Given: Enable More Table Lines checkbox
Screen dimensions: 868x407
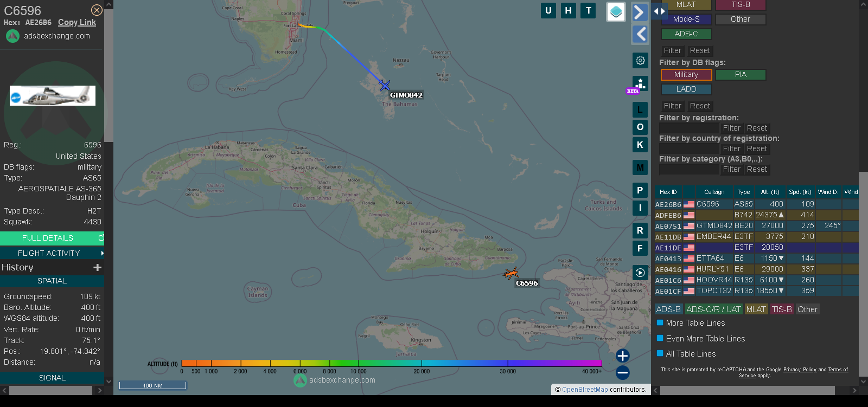Looking at the screenshot, I should pyautogui.click(x=660, y=322).
